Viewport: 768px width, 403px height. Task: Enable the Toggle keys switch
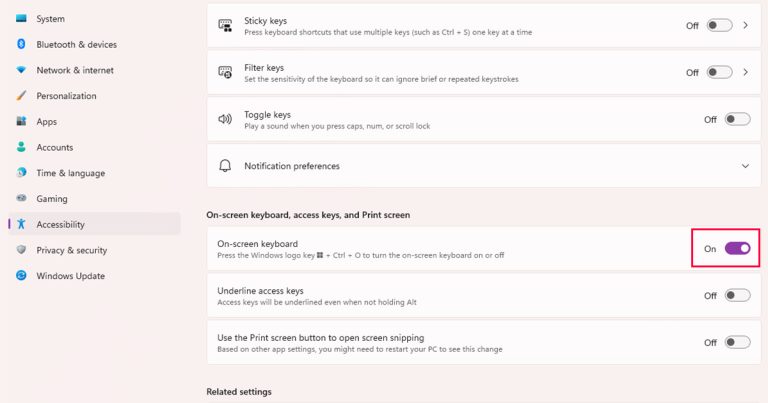737,119
